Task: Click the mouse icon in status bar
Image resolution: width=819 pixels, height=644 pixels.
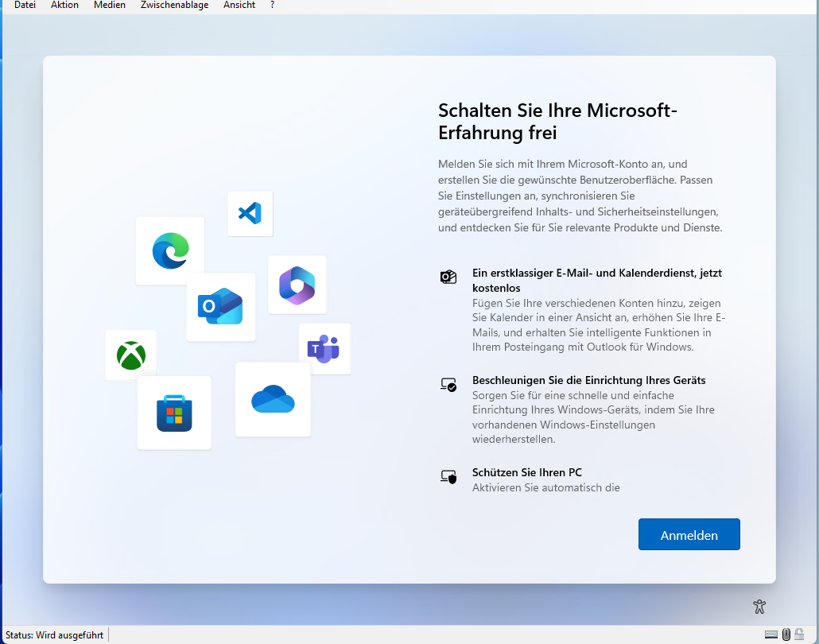Action: click(x=786, y=634)
